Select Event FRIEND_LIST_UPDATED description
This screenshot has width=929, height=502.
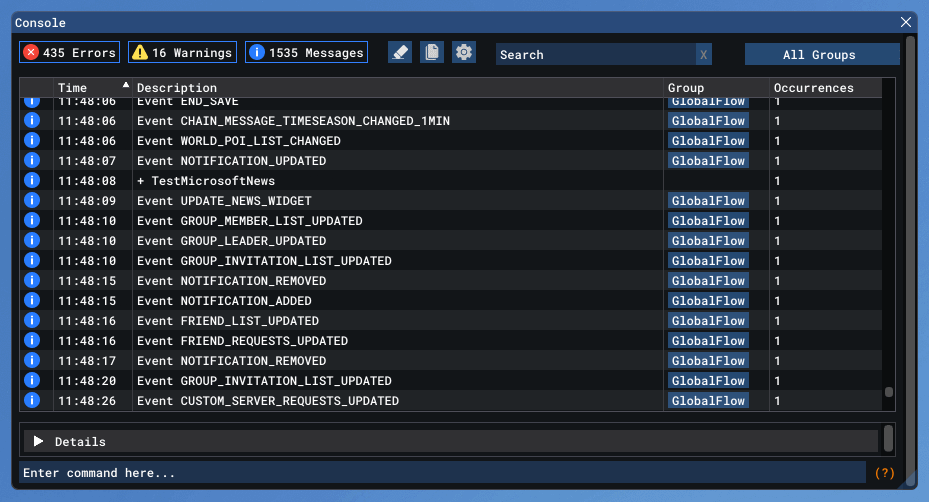pyautogui.click(x=228, y=321)
